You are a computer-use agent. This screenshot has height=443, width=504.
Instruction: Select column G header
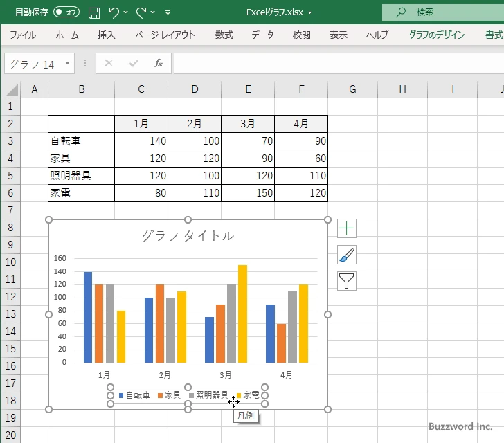click(352, 89)
